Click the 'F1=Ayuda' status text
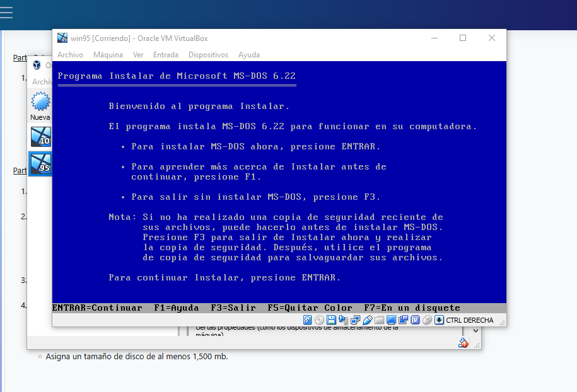The width and height of the screenshot is (577, 392). pos(177,308)
